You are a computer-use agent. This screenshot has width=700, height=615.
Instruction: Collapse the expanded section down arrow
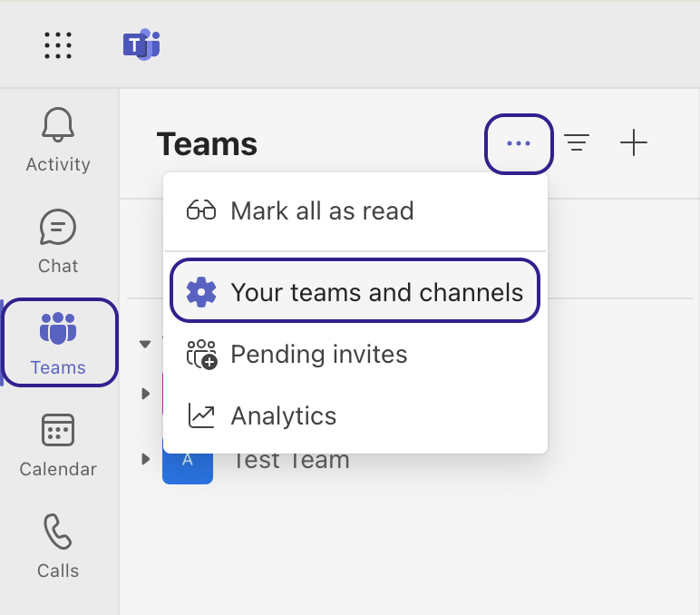[x=145, y=345]
